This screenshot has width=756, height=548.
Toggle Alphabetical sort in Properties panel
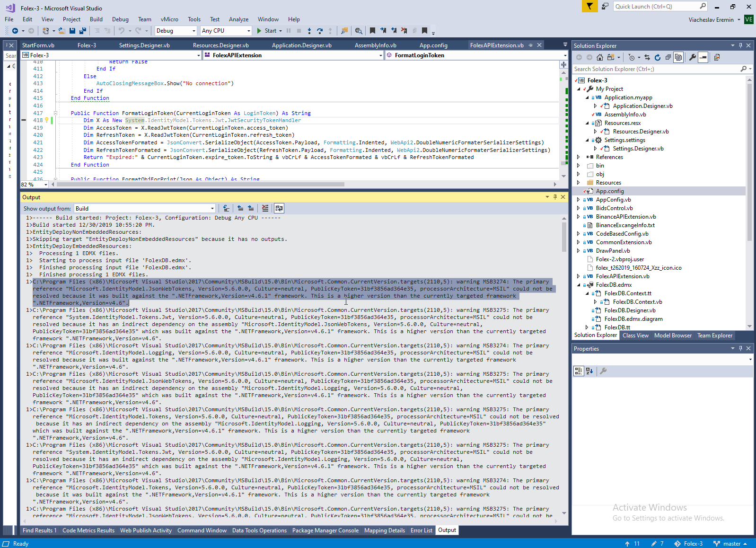(589, 371)
